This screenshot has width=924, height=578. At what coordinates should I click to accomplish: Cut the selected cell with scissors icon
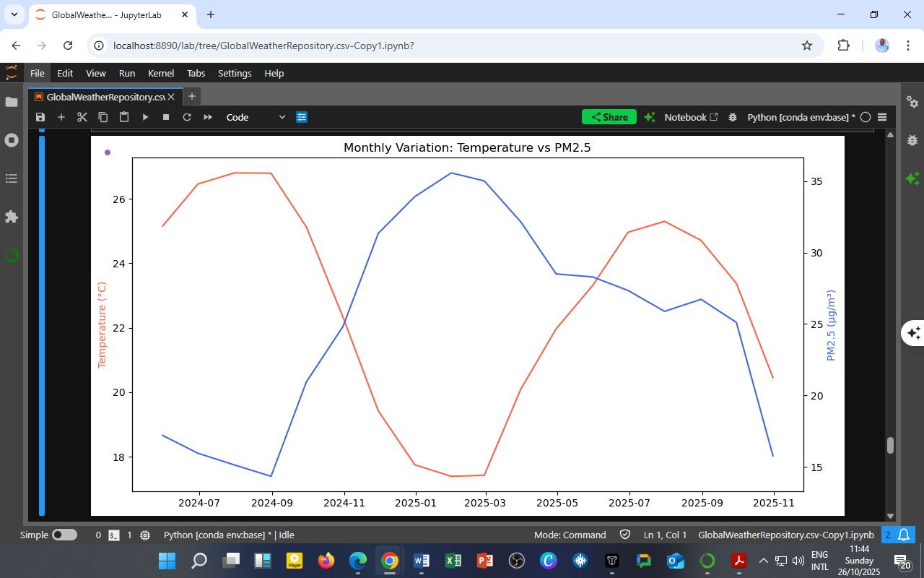(82, 117)
